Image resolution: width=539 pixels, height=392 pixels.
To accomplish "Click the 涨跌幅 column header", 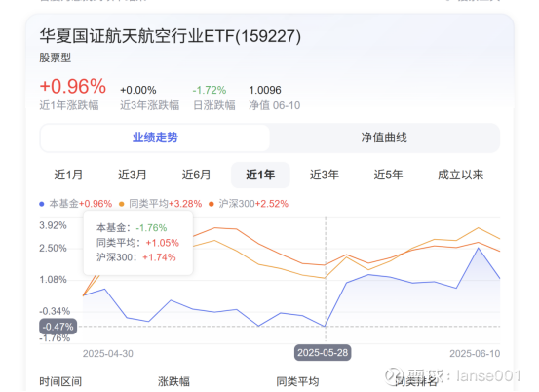I will click(173, 381).
